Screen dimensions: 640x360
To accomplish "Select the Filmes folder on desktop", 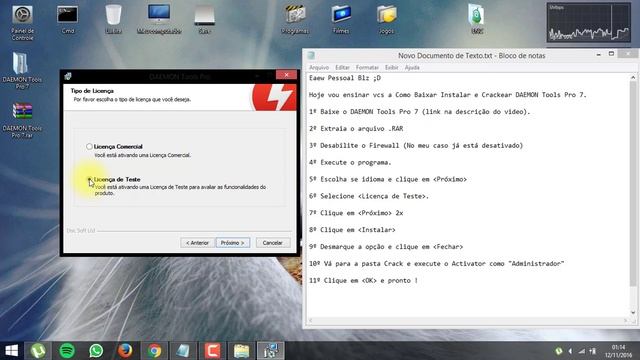I will click(x=341, y=20).
